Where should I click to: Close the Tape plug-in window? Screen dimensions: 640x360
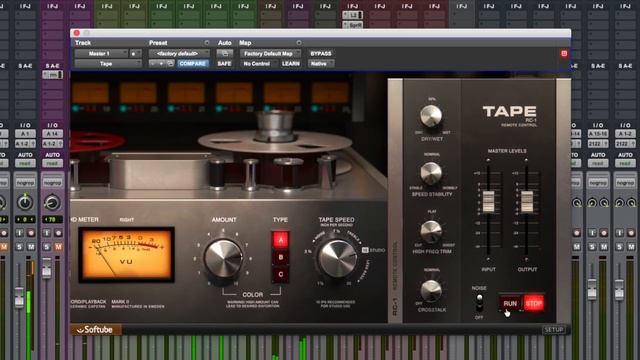pyautogui.click(x=76, y=33)
